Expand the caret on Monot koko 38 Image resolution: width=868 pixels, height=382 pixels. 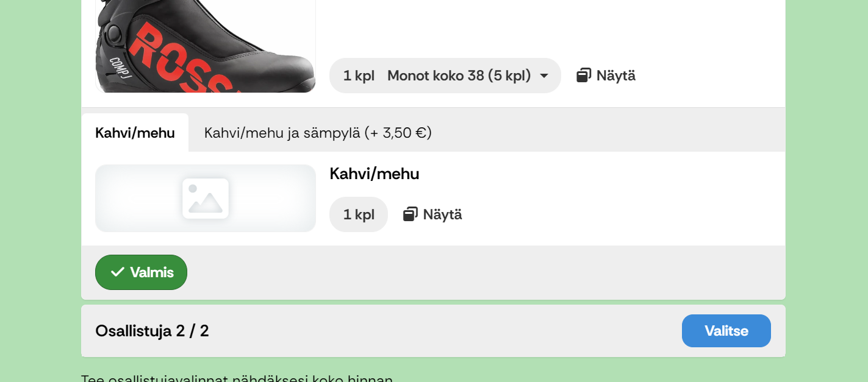tap(544, 76)
